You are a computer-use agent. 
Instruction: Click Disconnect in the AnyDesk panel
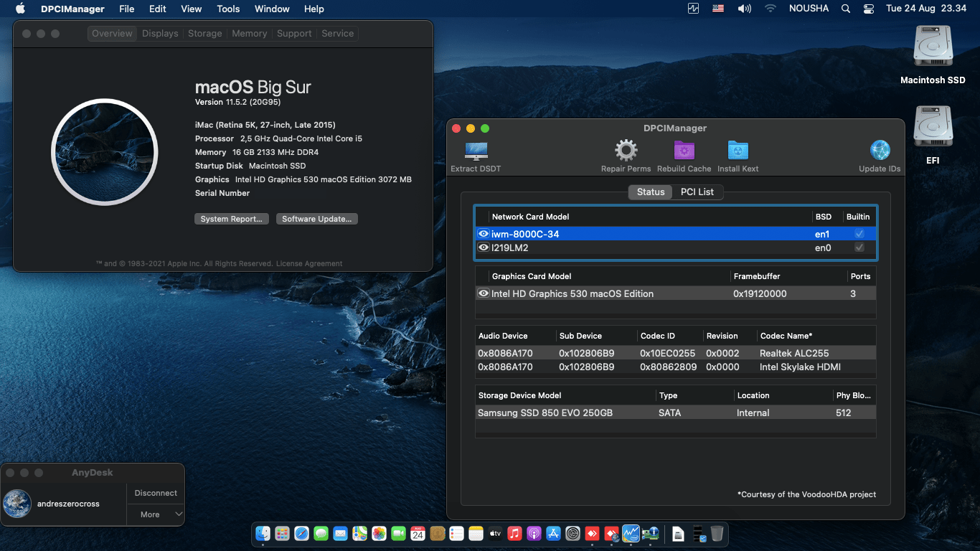coord(156,493)
